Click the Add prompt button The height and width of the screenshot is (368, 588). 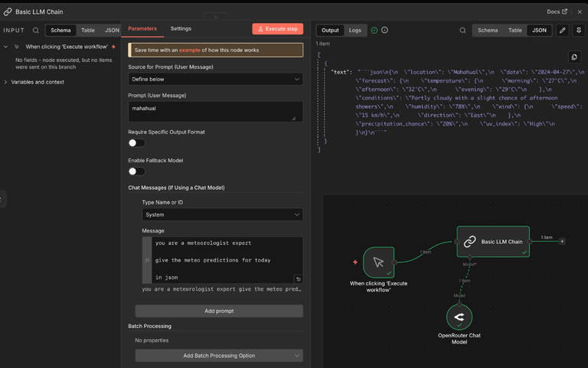(219, 311)
